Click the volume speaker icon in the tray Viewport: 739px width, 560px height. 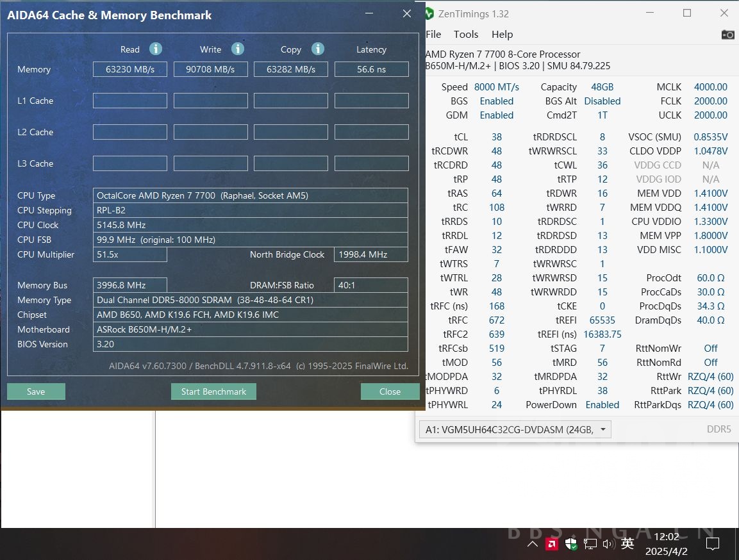[608, 543]
